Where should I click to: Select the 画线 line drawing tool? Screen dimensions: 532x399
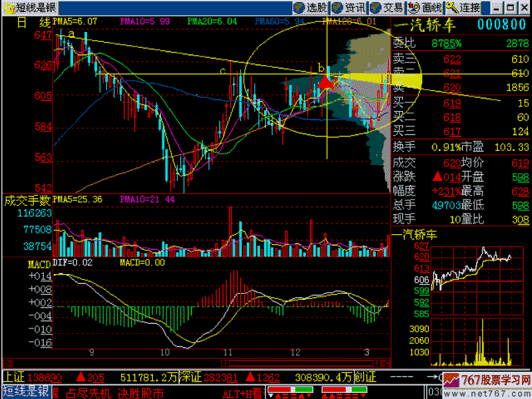click(x=425, y=7)
